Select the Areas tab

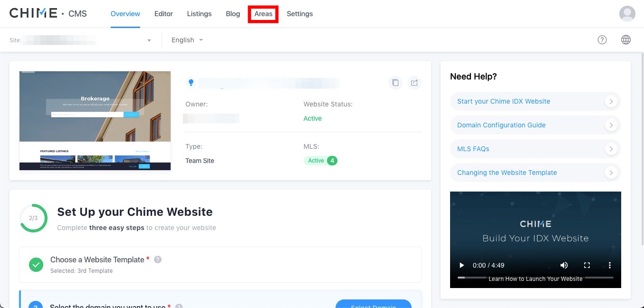coord(263,14)
